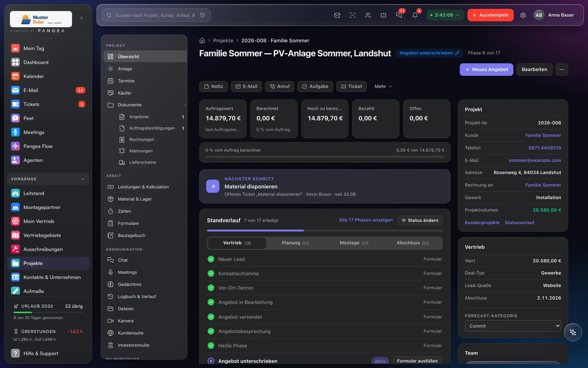
Task: Open Leistungen & Kalkulation menu item
Action: point(145,187)
